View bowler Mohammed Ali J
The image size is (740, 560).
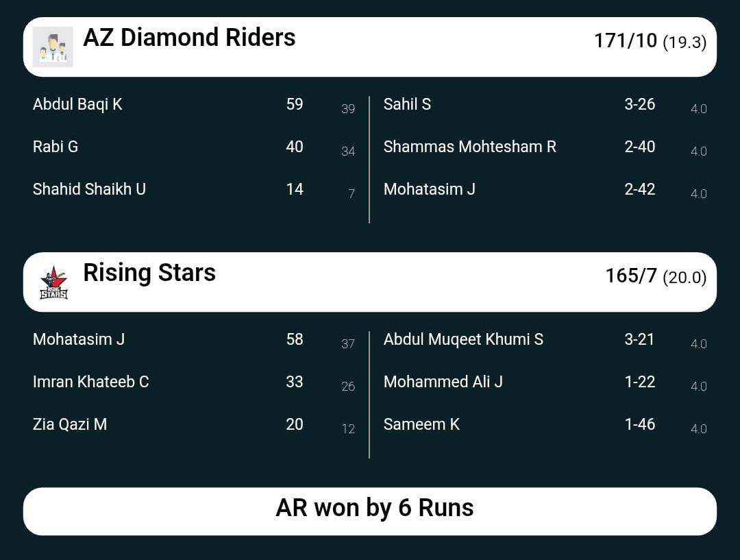[443, 382]
